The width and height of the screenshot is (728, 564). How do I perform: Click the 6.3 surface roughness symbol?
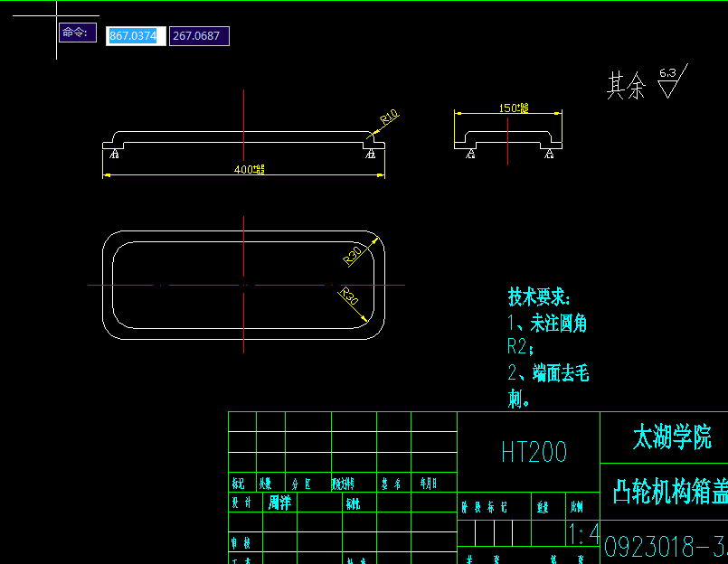(672, 80)
